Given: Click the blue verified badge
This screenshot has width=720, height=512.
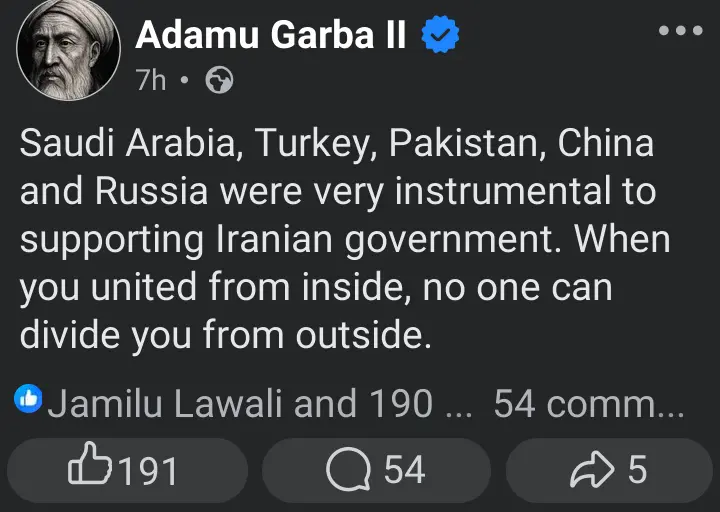Looking at the screenshot, I should click(x=439, y=36).
